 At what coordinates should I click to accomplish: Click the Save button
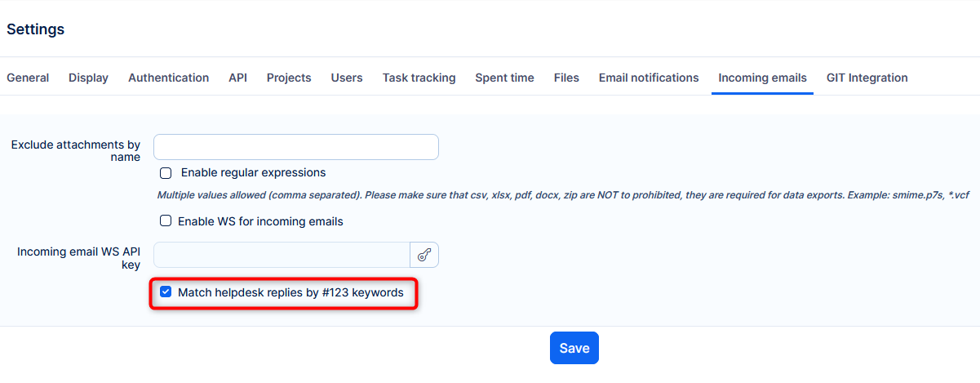574,348
